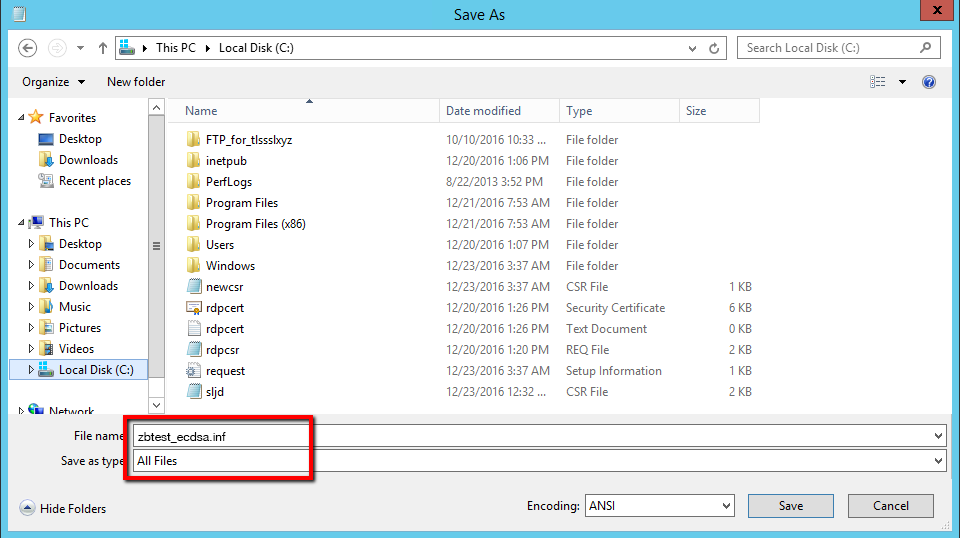960x538 pixels.
Task: Click the Search Local Disk (C:) box
Action: tap(830, 48)
